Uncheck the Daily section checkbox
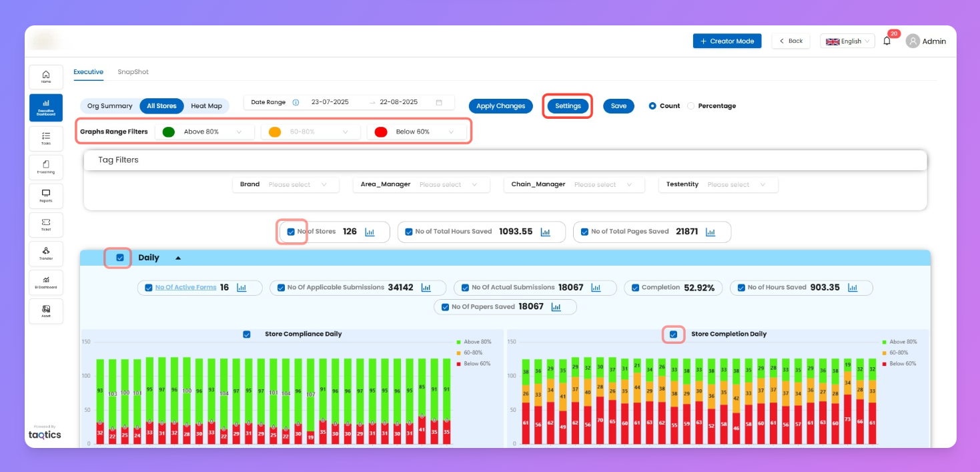Image resolution: width=980 pixels, height=472 pixels. click(120, 258)
